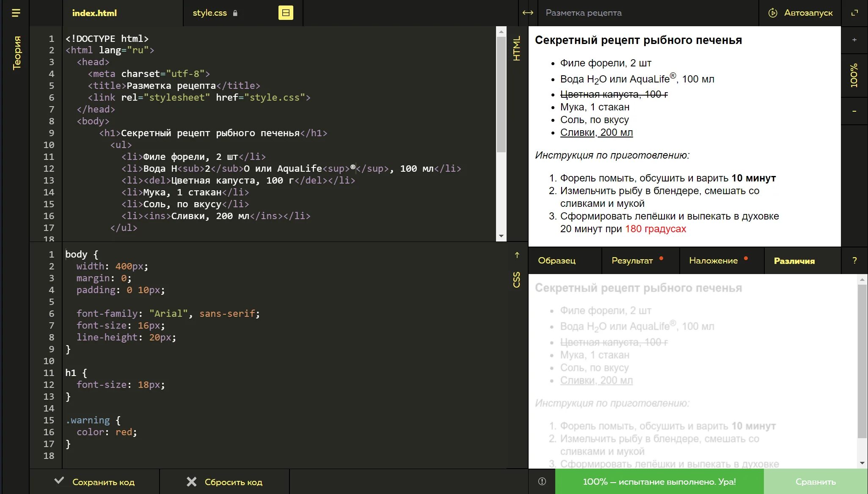Collapse the CSS editor panel label
Screen dimensions: 868x494
[x=517, y=280]
